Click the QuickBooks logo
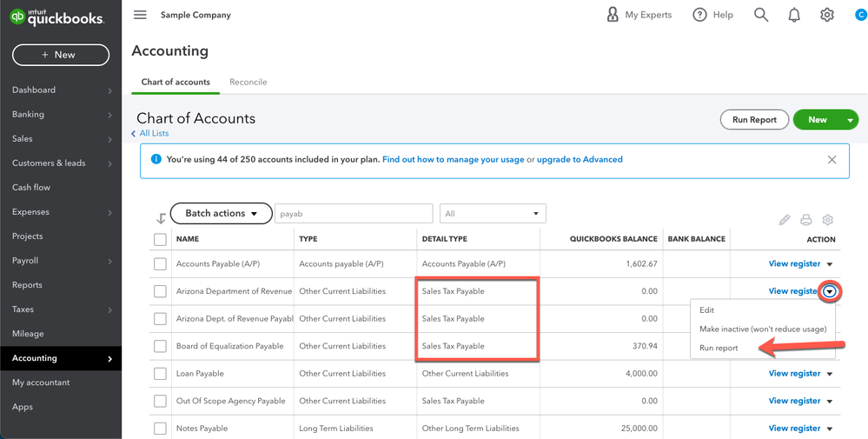Viewport: 868px width, 439px height. pos(57,17)
